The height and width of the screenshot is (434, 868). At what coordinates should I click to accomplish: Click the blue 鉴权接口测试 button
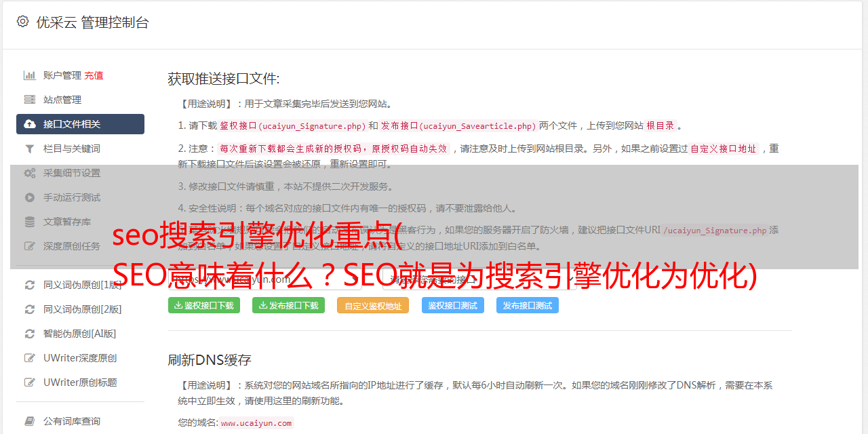pos(453,305)
